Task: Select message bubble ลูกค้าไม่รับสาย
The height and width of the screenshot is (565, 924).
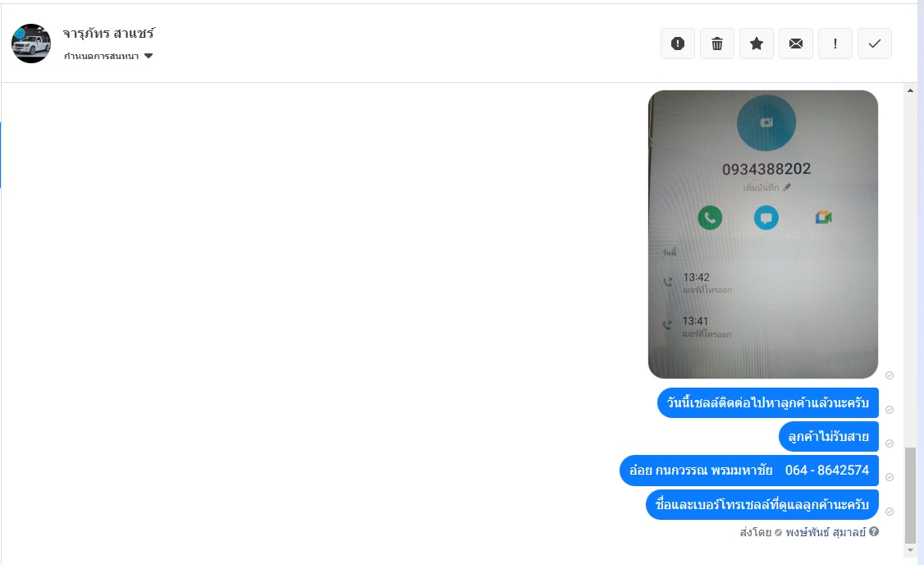Action: click(x=829, y=436)
